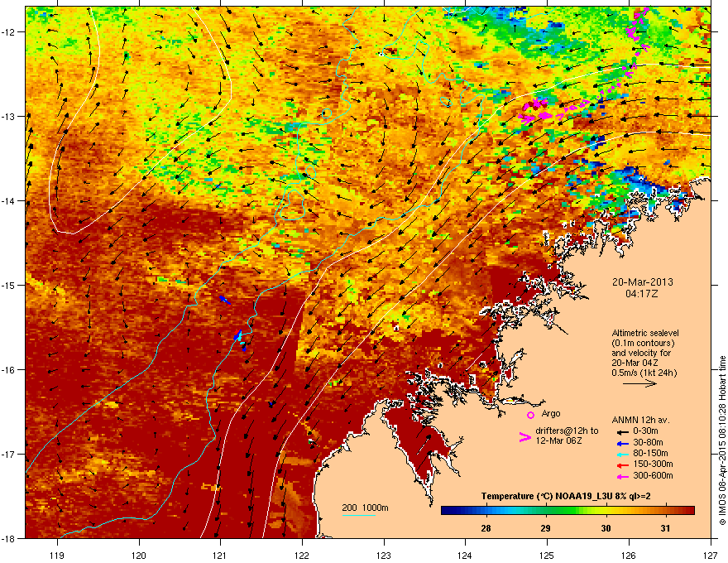Click the 'Altimetric sealevel' label
The height and width of the screenshot is (563, 728).
pos(645,333)
